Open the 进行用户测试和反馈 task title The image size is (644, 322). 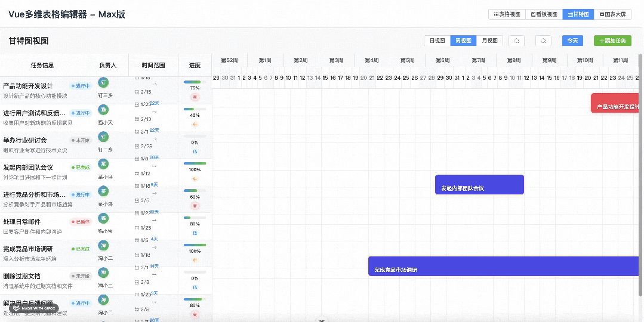[34, 113]
